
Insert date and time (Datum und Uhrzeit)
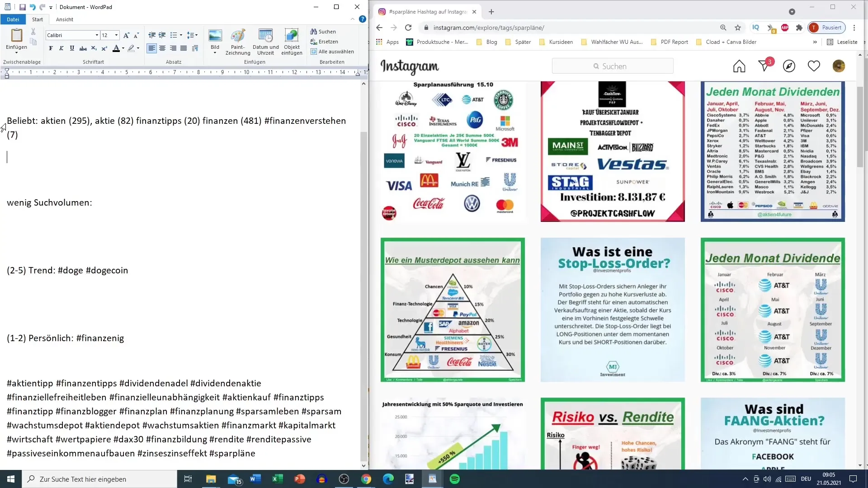pos(265,42)
